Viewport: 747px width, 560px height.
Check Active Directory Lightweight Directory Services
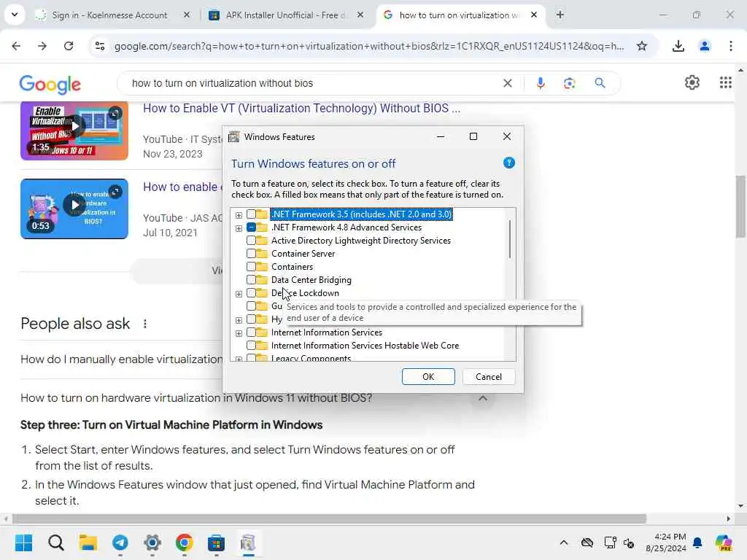tap(251, 241)
